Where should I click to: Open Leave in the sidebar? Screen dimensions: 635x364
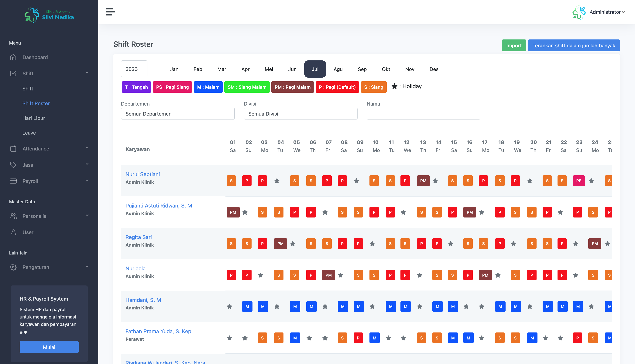29,133
